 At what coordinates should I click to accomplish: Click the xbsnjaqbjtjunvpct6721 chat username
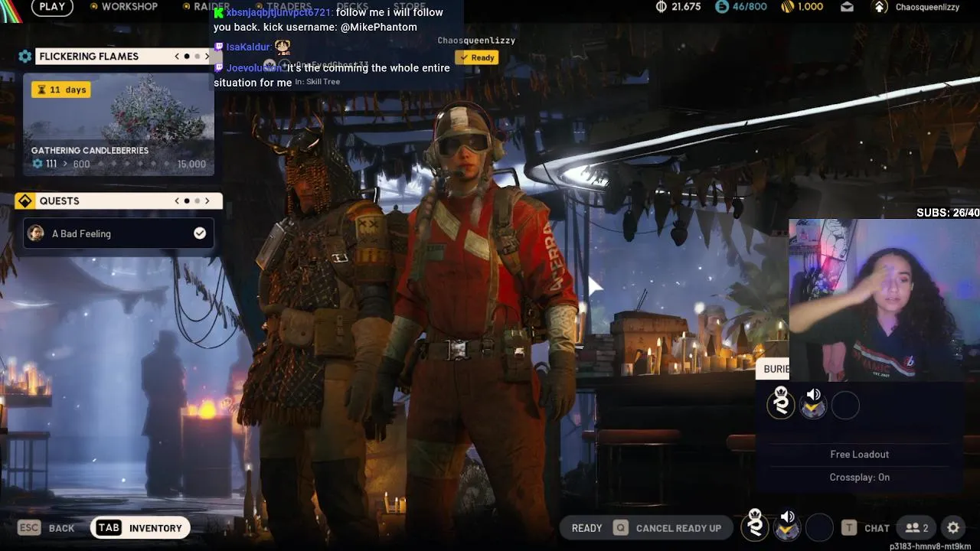tap(279, 12)
